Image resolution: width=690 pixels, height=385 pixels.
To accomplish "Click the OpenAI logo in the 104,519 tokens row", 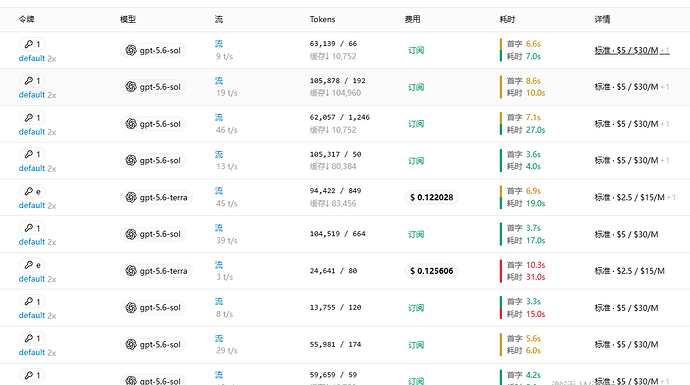I will coord(131,234).
